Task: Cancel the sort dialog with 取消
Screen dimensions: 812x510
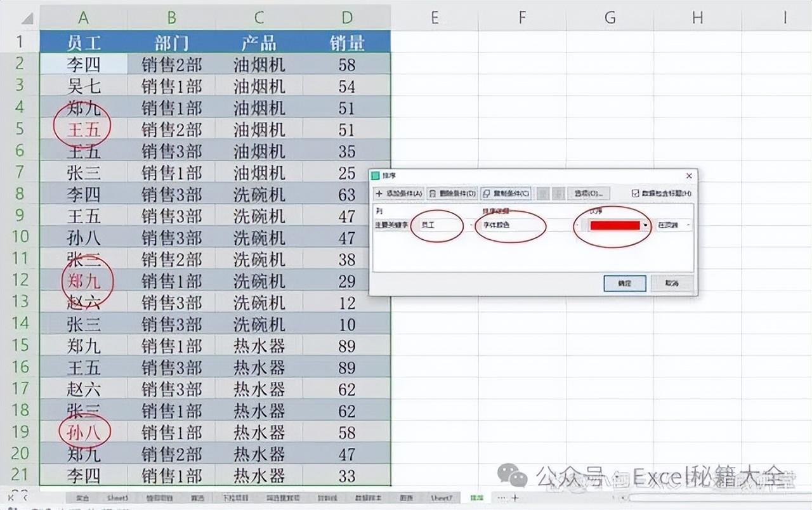Action: click(x=672, y=284)
